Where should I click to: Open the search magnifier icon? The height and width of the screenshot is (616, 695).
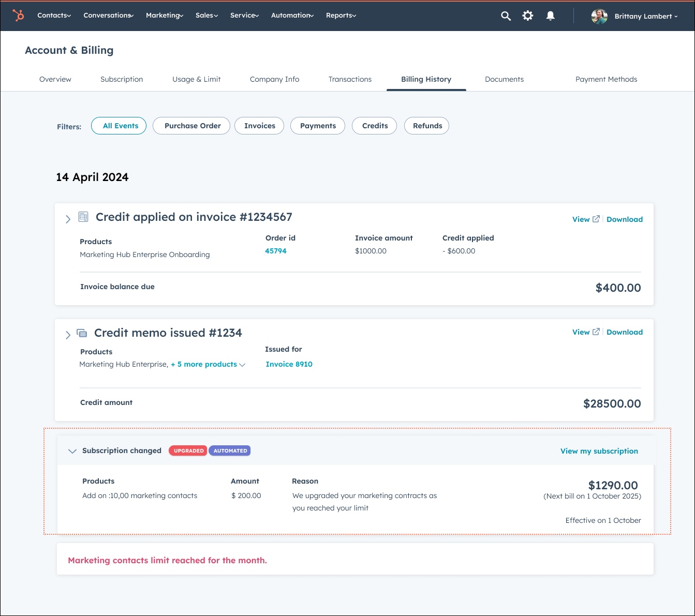(506, 16)
